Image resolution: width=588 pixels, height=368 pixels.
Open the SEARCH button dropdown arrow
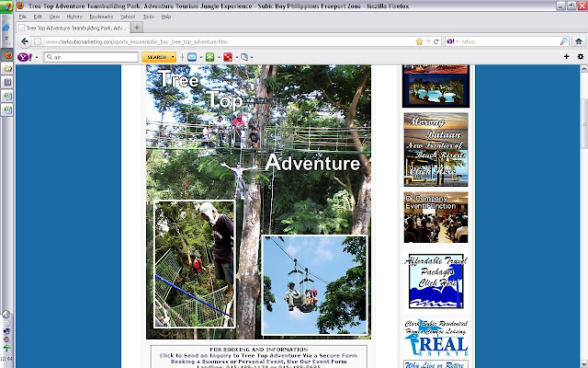[x=173, y=57]
